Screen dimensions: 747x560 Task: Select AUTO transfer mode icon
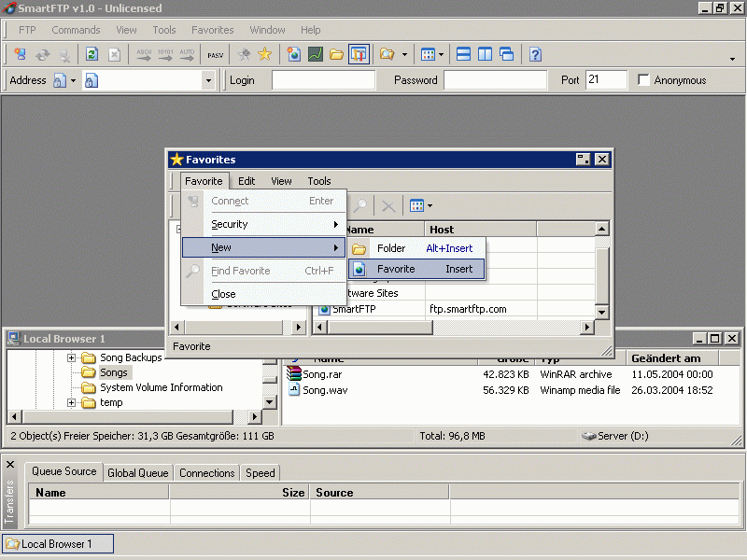pyautogui.click(x=187, y=54)
